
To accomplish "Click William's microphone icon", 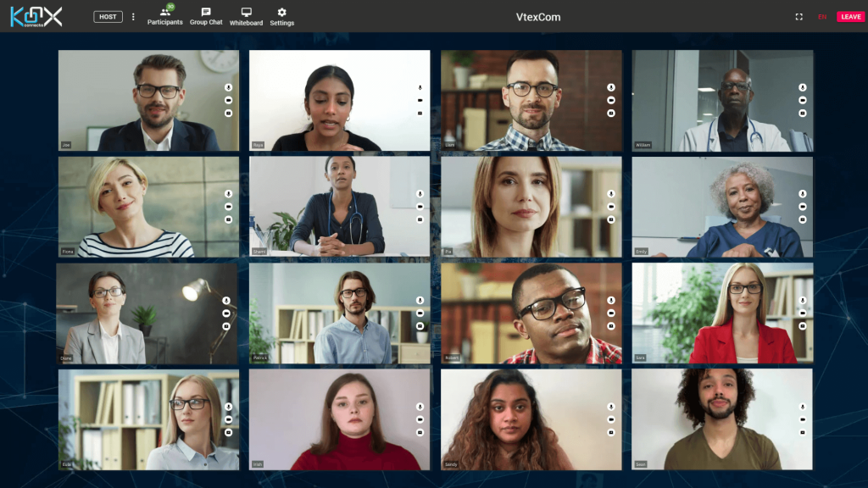I will tap(802, 87).
